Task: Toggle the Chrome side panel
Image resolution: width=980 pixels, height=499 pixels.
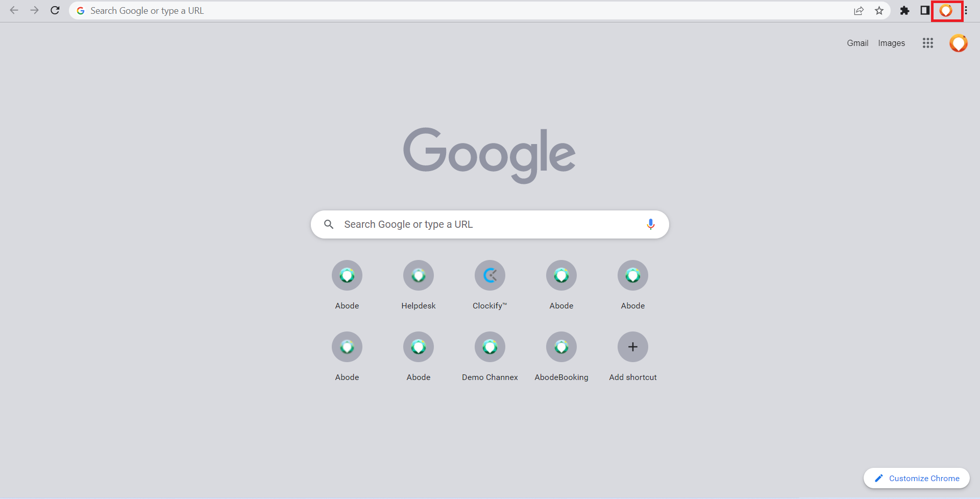Action: (x=925, y=11)
